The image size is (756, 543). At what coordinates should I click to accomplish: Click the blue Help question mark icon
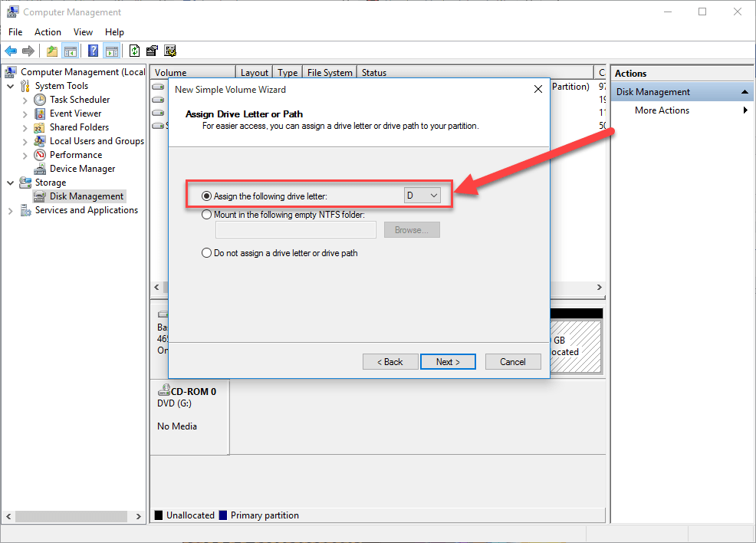coord(93,51)
